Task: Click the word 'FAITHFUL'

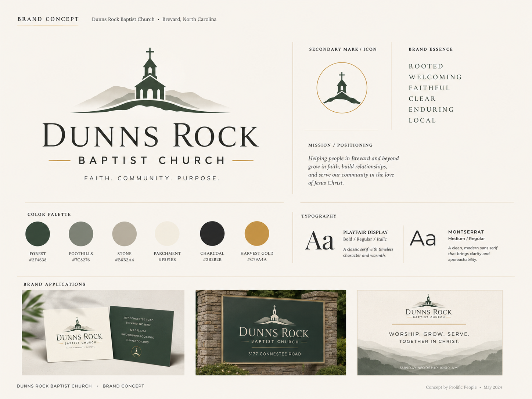Action: point(429,88)
